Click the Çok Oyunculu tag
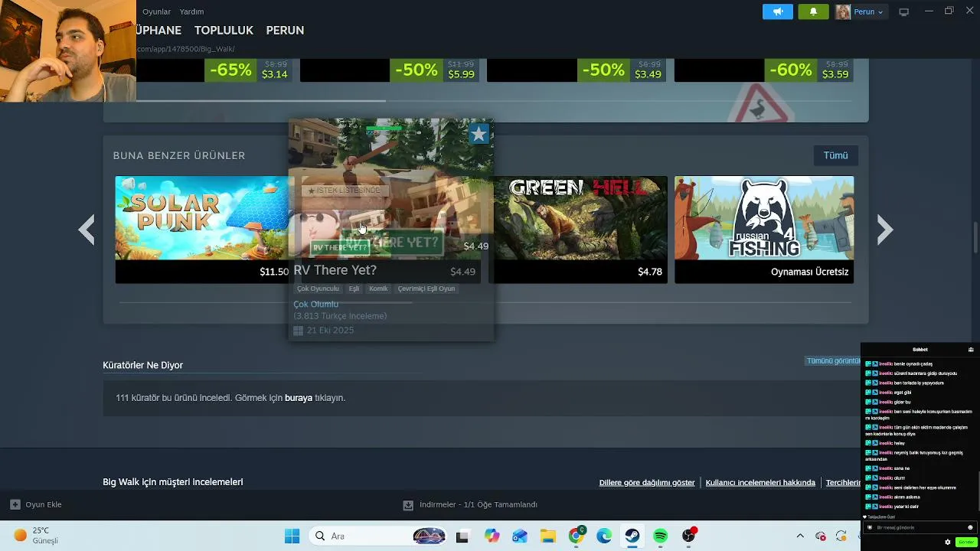 click(x=318, y=289)
